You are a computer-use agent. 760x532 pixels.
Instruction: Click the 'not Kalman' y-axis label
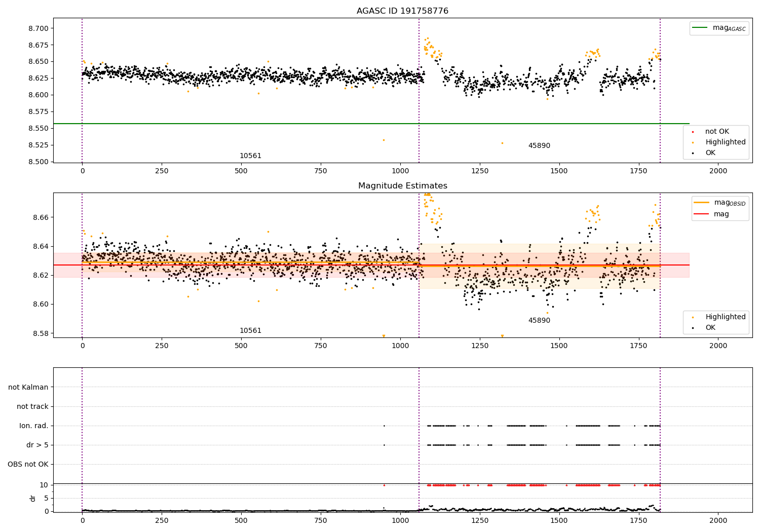28,387
